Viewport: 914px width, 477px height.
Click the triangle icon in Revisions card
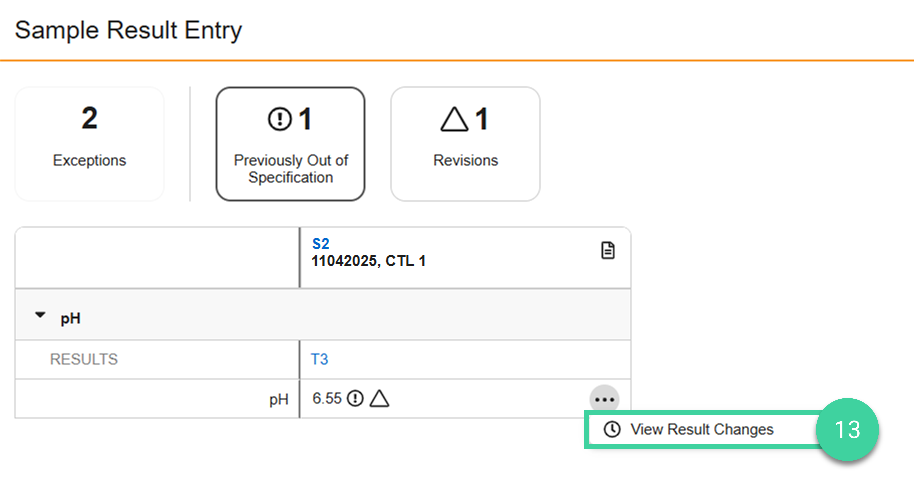click(x=453, y=120)
